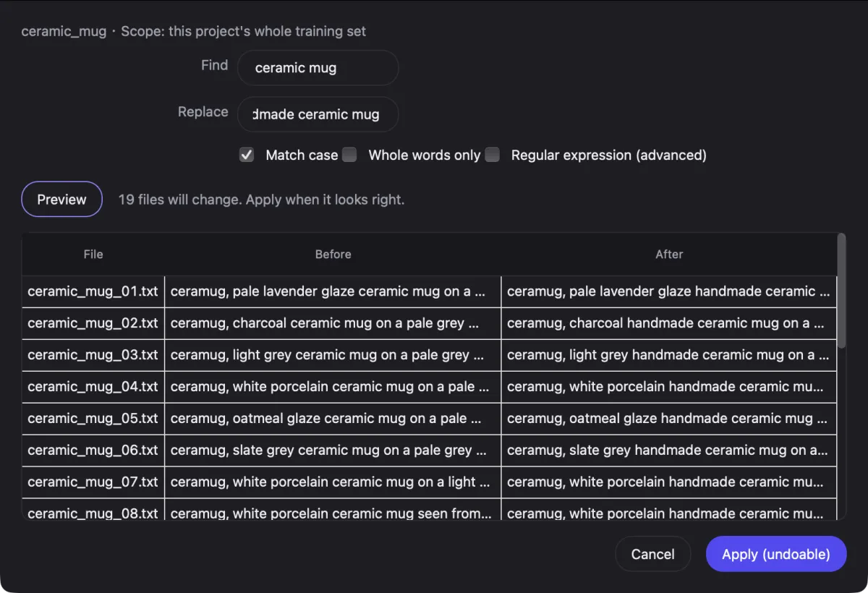Click After cell 'light grey handmade ceramic mug'
868x593 pixels.
[669, 355]
